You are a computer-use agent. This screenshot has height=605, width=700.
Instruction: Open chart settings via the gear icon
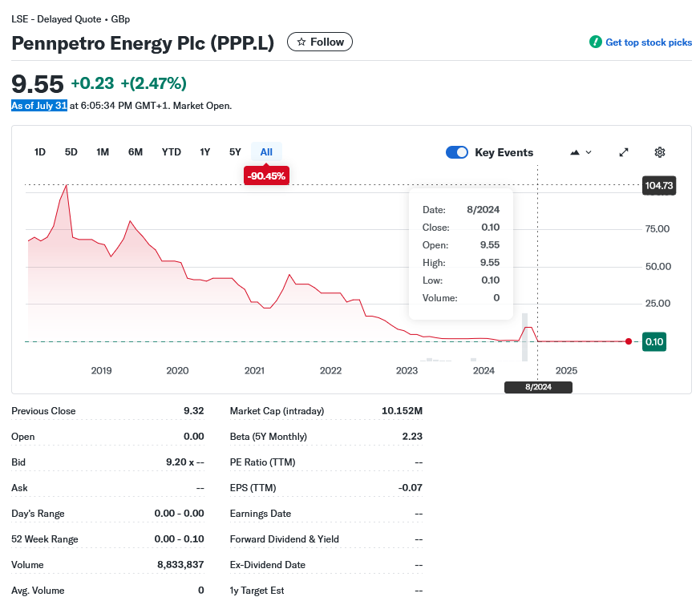660,152
